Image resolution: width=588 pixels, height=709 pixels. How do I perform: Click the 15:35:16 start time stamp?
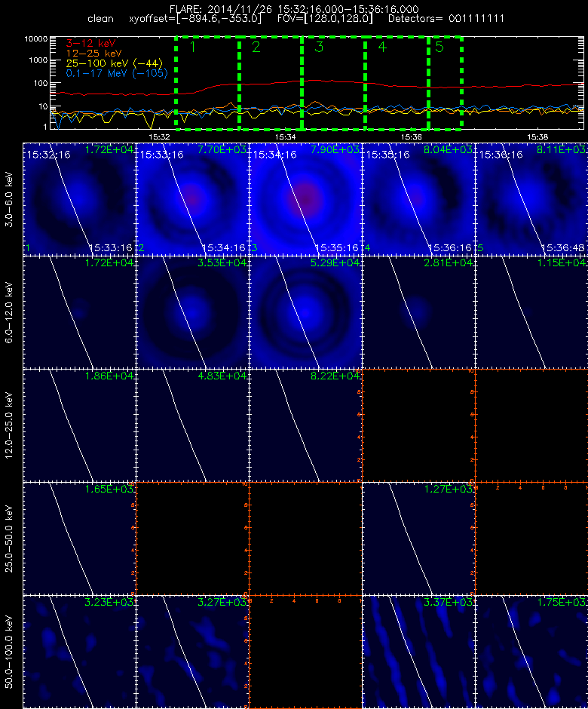coord(387,155)
